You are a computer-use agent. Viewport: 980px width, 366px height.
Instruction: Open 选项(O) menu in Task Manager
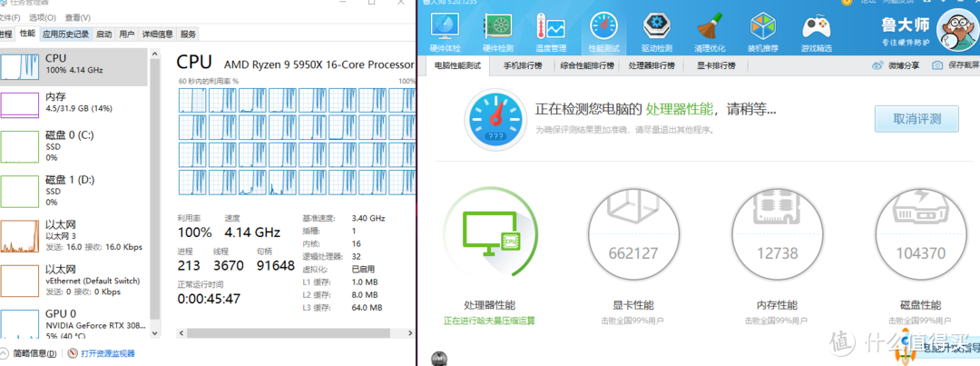click(43, 17)
